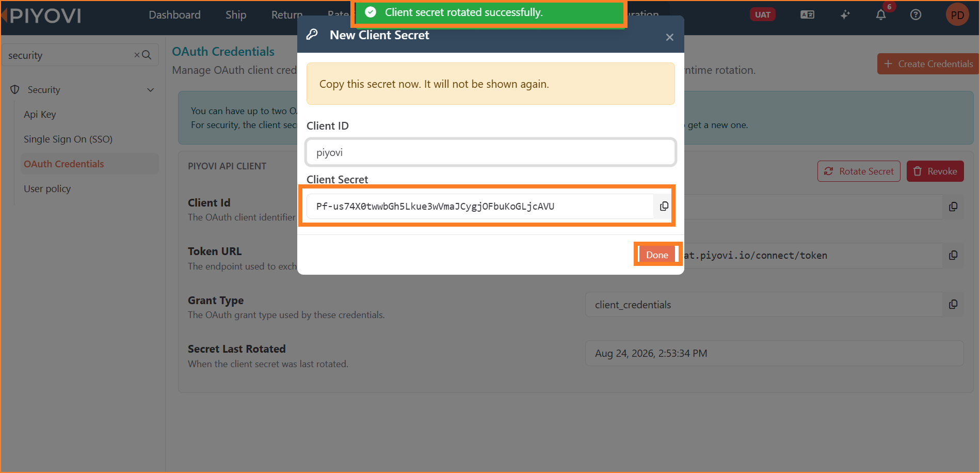This screenshot has width=980, height=473.
Task: Copy the Client Id value
Action: [x=953, y=207]
